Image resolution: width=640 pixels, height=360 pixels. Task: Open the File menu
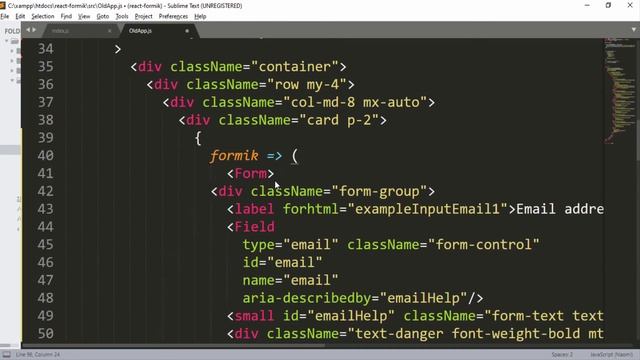[4, 16]
